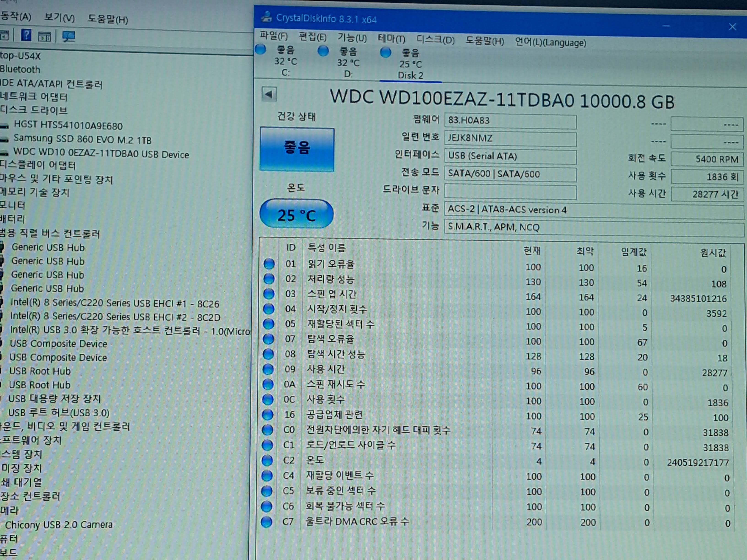Select WDC WD10 0EZAZ-11TDBA0 USB Device

click(101, 153)
